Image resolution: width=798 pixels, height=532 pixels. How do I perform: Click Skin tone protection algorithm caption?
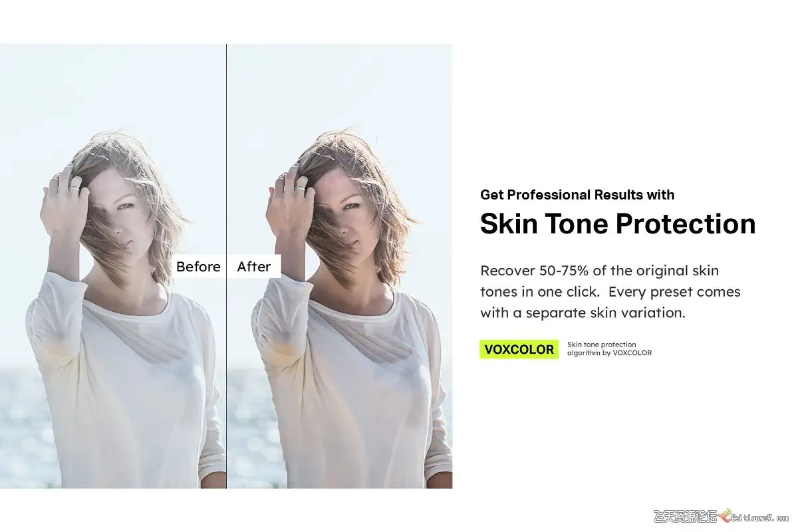coord(609,349)
